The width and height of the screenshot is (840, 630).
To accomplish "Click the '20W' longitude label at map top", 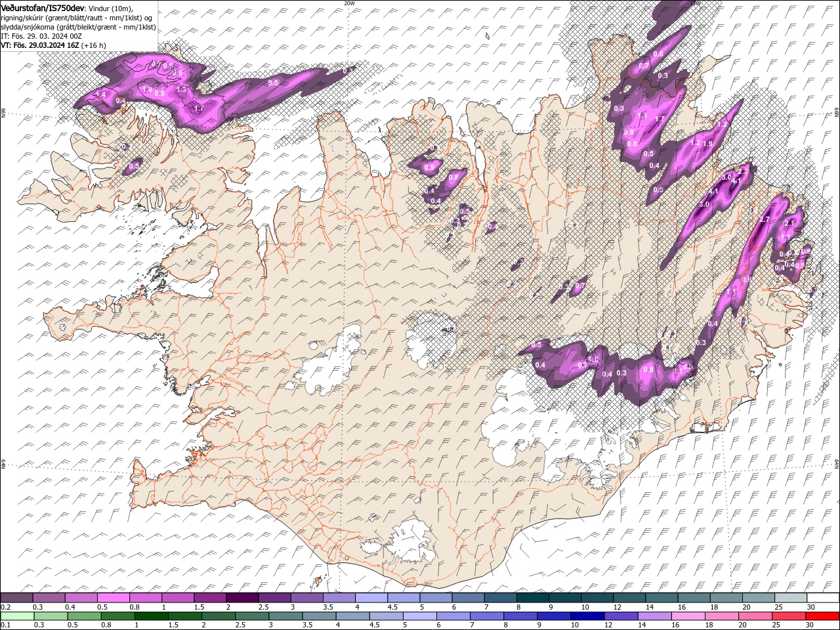I will pyautogui.click(x=349, y=3).
